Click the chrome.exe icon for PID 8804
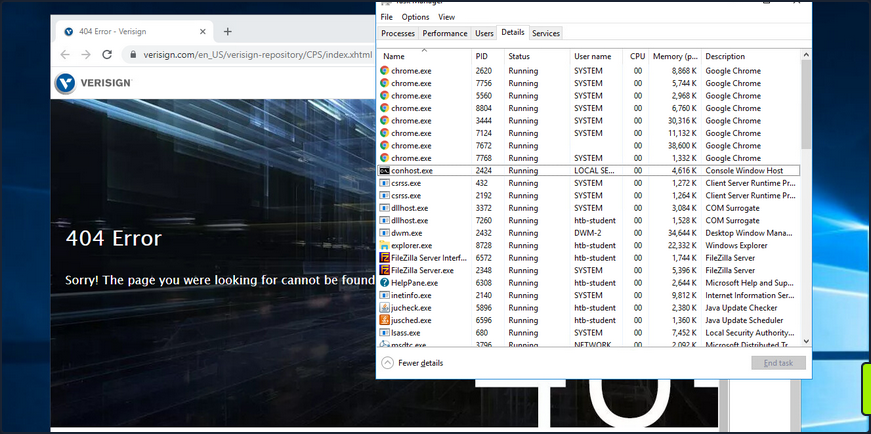Screen dimensions: 871x434 [384, 108]
